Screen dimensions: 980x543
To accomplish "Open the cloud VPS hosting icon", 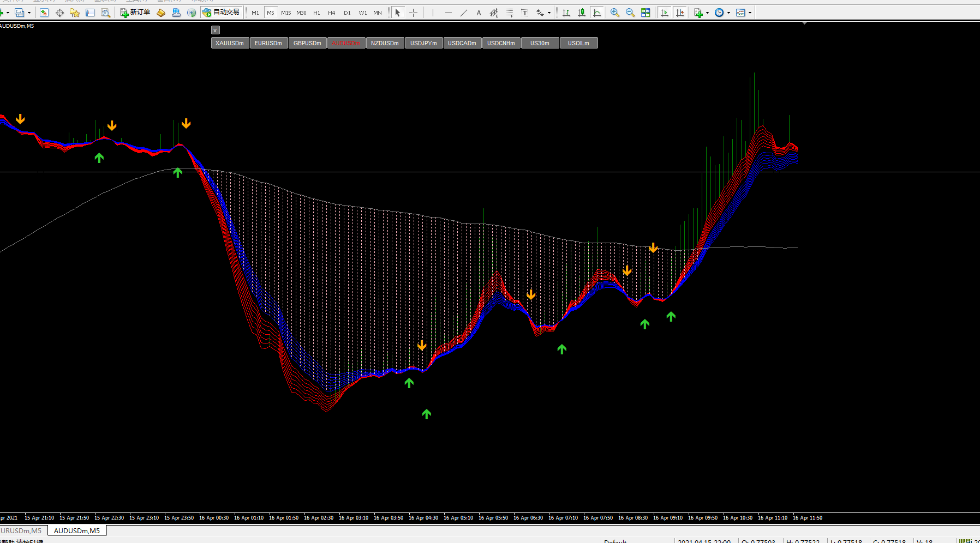I will (176, 13).
